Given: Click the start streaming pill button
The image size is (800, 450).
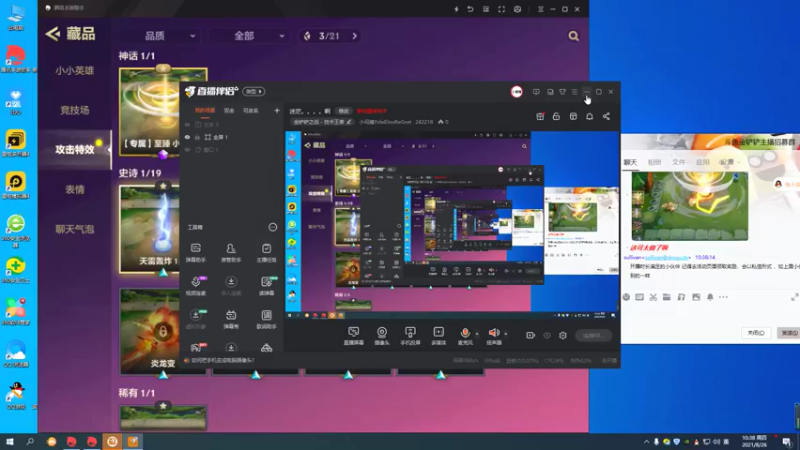Looking at the screenshot, I should (593, 335).
